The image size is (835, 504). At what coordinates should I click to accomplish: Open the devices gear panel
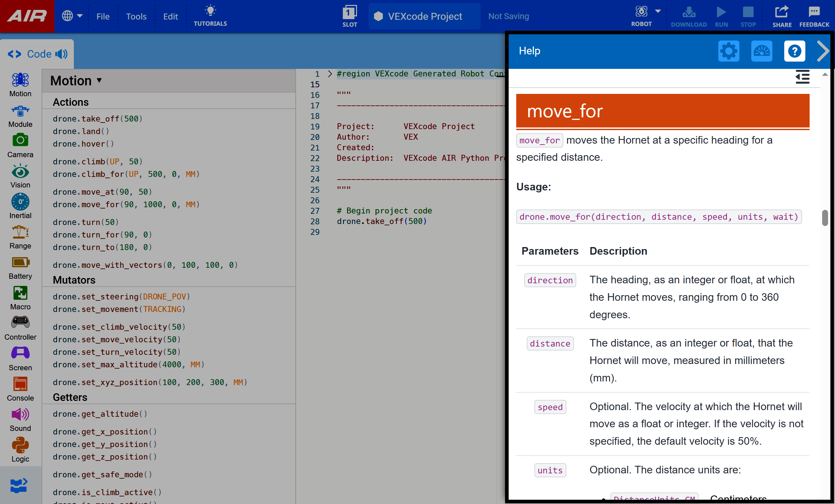[728, 51]
